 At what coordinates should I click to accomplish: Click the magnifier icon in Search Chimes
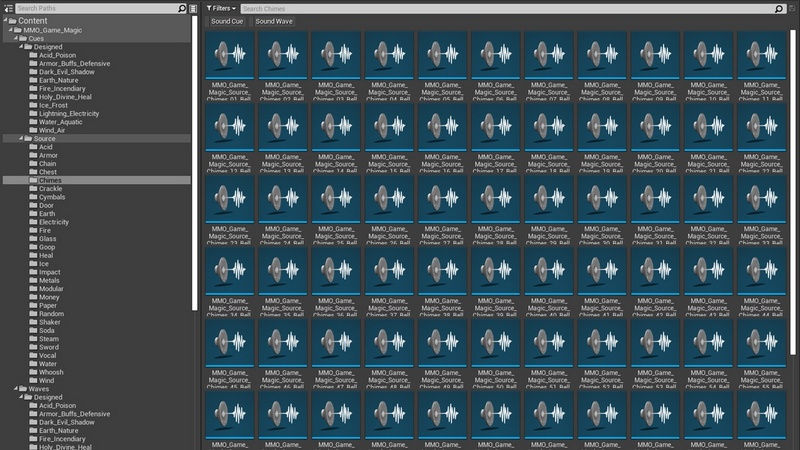778,8
